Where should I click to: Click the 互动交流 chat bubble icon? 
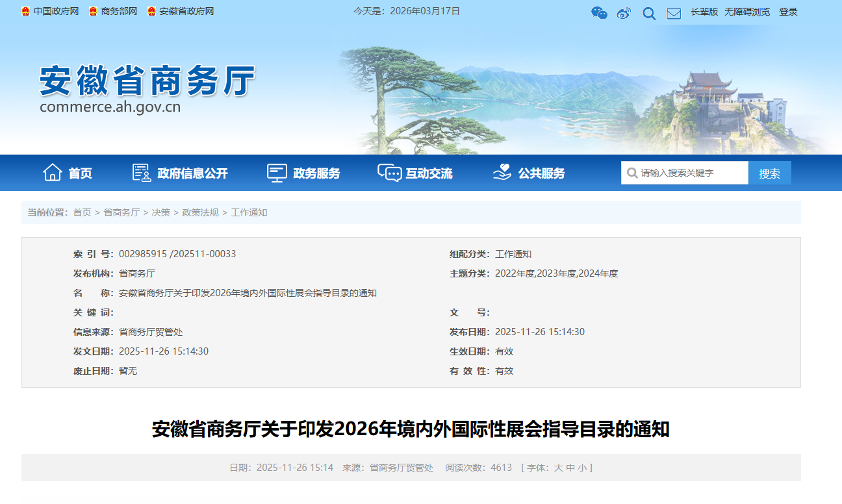coord(389,173)
